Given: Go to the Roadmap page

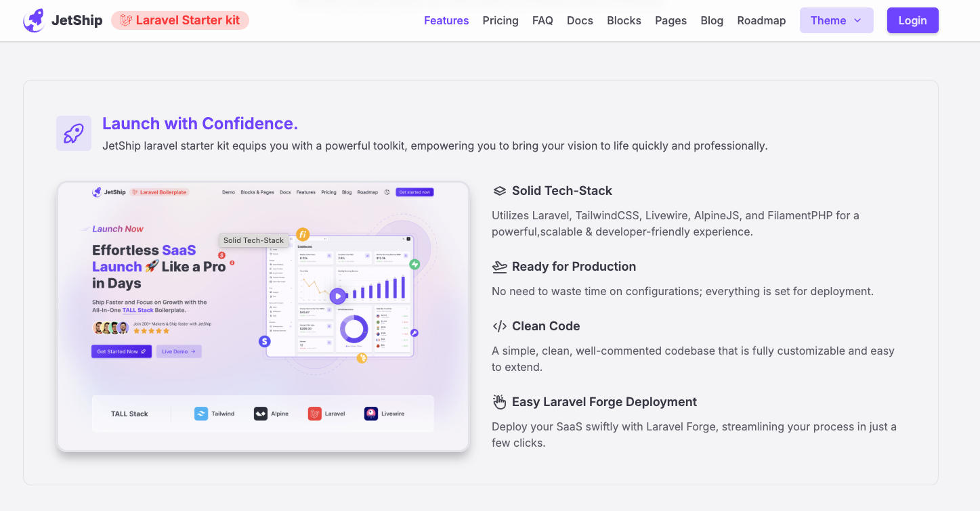Looking at the screenshot, I should (x=761, y=20).
